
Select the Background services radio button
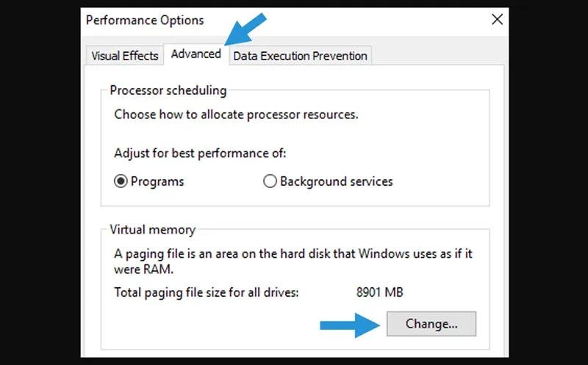tap(270, 181)
